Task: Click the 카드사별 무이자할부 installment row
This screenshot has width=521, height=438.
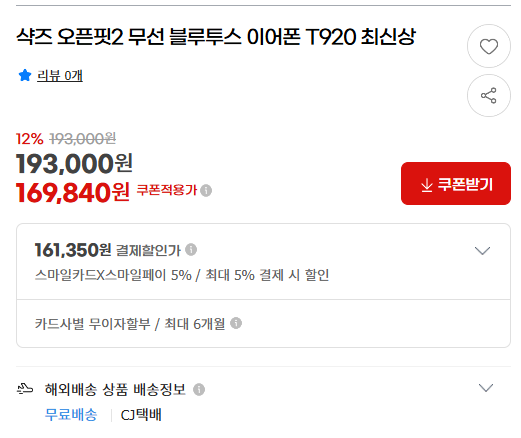Action: click(263, 324)
